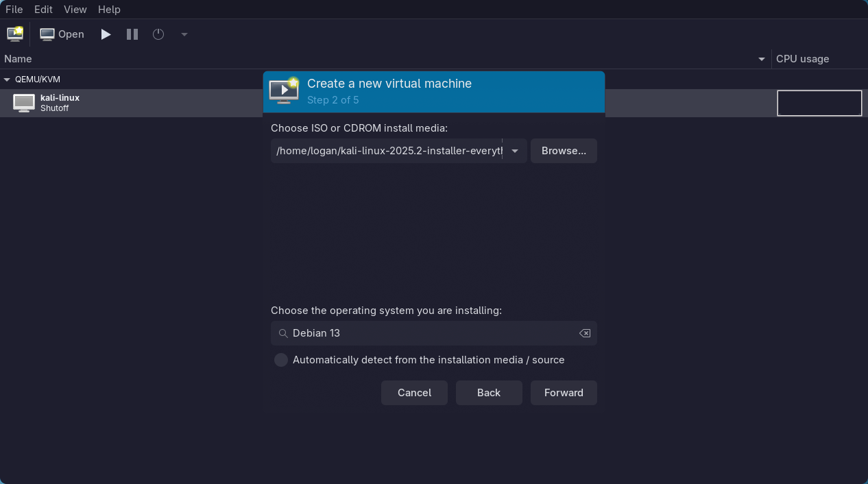Click the magnifier icon in the OS search field
Screen dimensions: 868x484
click(282, 333)
